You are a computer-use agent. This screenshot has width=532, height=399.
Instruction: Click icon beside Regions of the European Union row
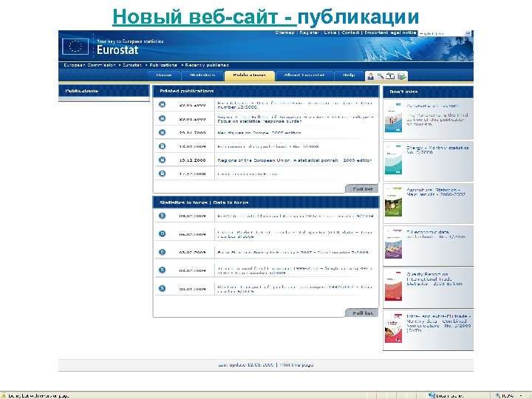(x=162, y=160)
